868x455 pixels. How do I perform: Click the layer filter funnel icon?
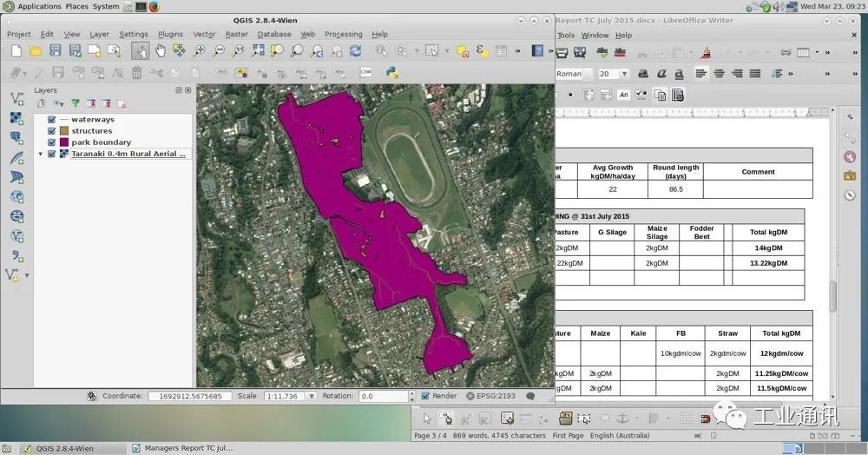(76, 103)
